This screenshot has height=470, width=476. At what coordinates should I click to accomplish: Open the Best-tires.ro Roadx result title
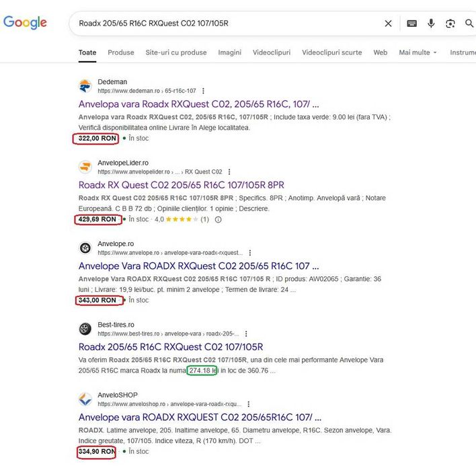tap(171, 347)
